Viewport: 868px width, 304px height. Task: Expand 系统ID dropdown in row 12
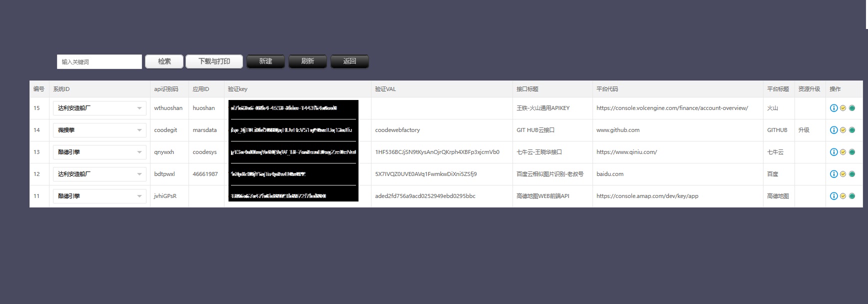click(x=99, y=174)
